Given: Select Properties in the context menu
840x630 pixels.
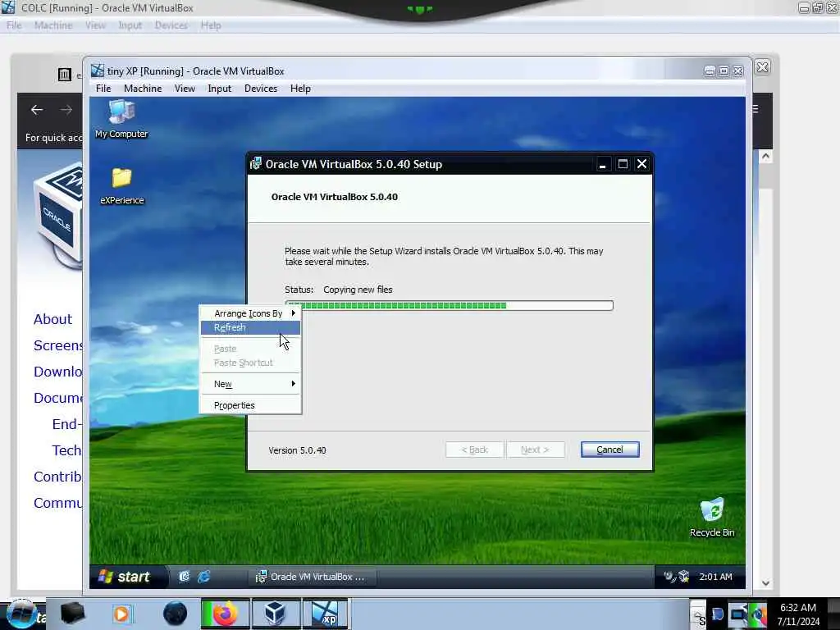Looking at the screenshot, I should point(250,405).
